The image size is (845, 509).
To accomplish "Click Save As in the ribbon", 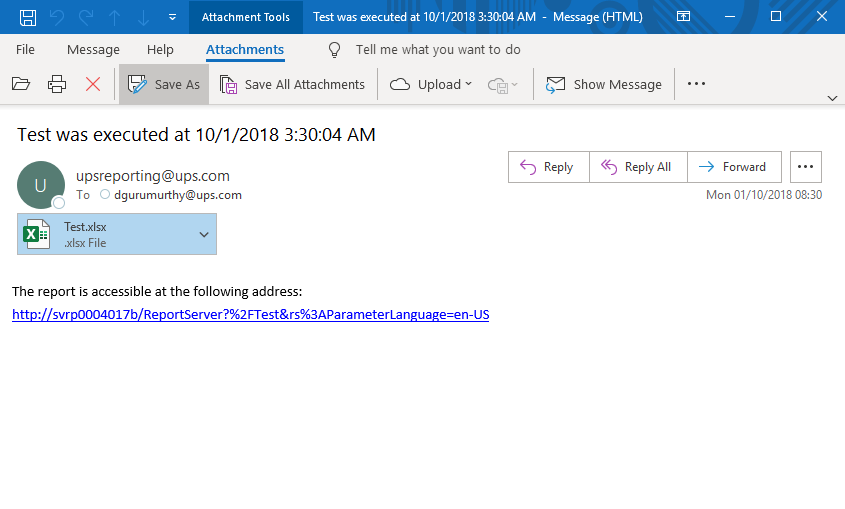I will (165, 85).
